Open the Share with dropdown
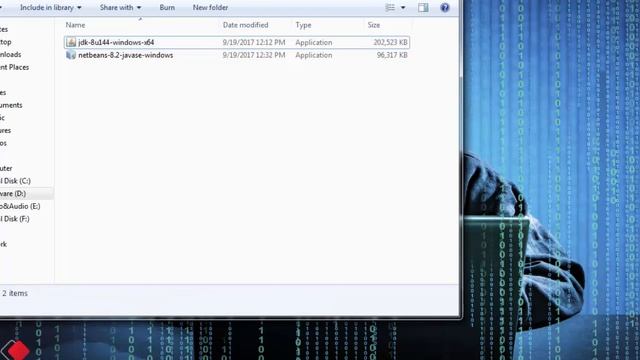Screen dimensions: 640x360 point(120,7)
